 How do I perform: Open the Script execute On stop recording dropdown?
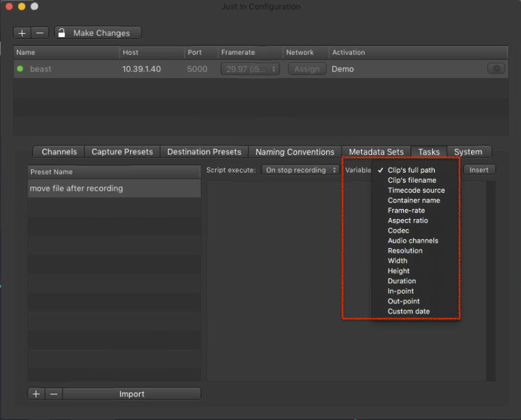301,170
